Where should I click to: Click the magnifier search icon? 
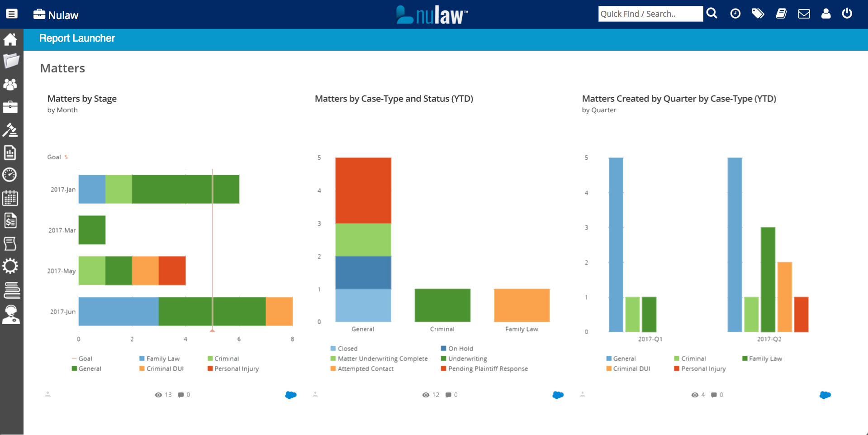tap(712, 14)
